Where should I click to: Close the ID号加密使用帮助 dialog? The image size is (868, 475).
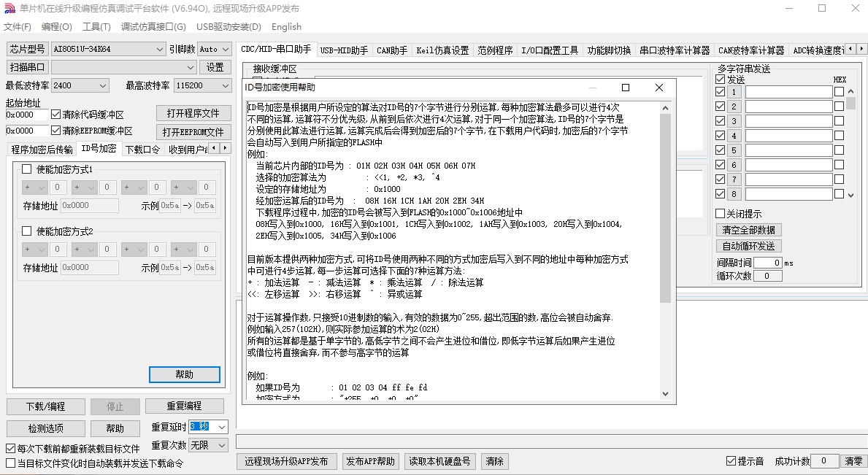(658, 88)
